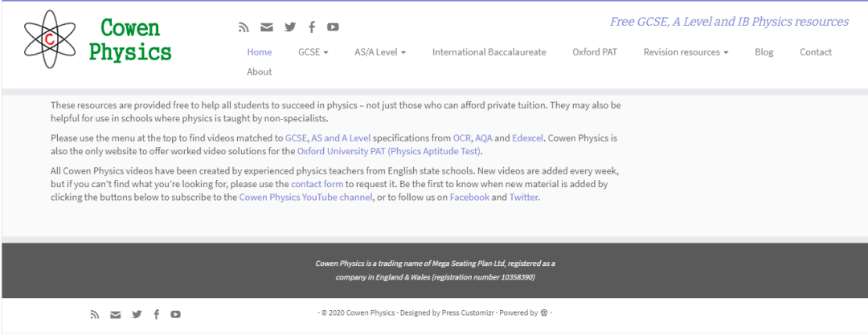Click the WordPress icon in footer
868x335 pixels.
pos(544,313)
